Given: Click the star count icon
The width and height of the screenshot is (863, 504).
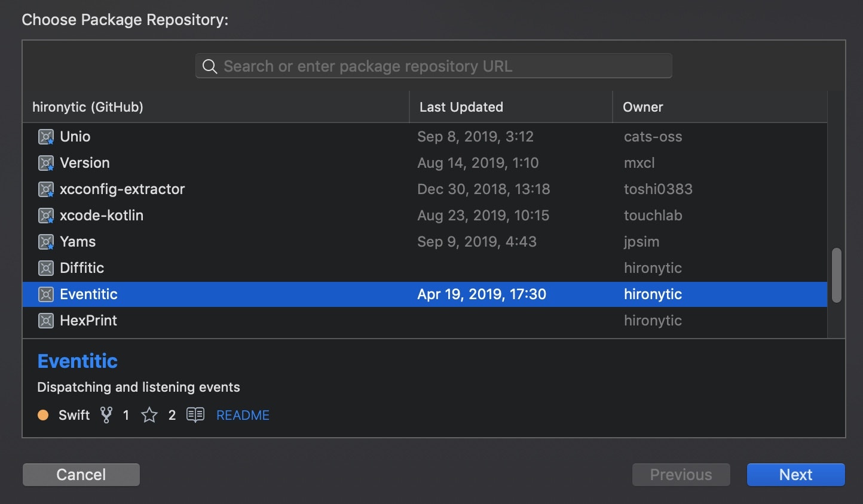Looking at the screenshot, I should click(x=149, y=415).
